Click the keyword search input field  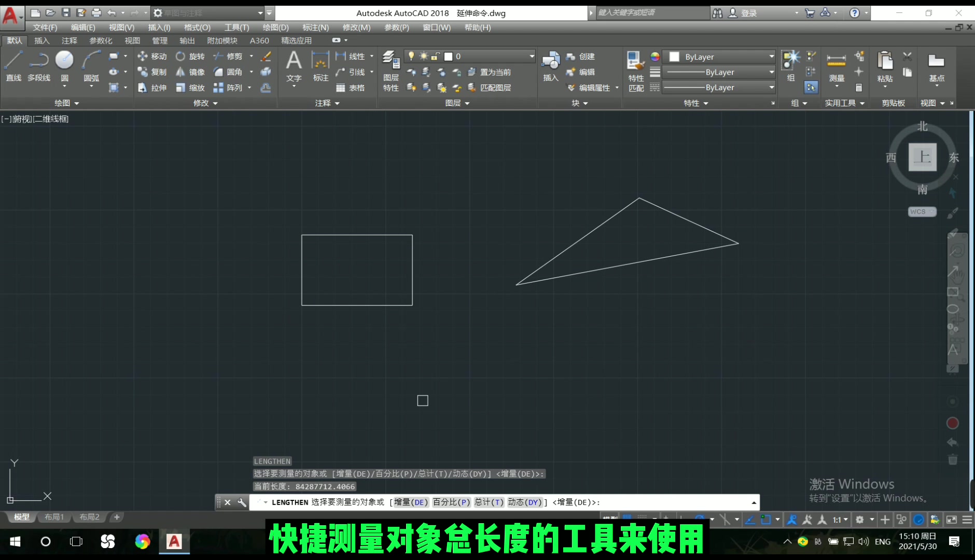[x=652, y=13]
